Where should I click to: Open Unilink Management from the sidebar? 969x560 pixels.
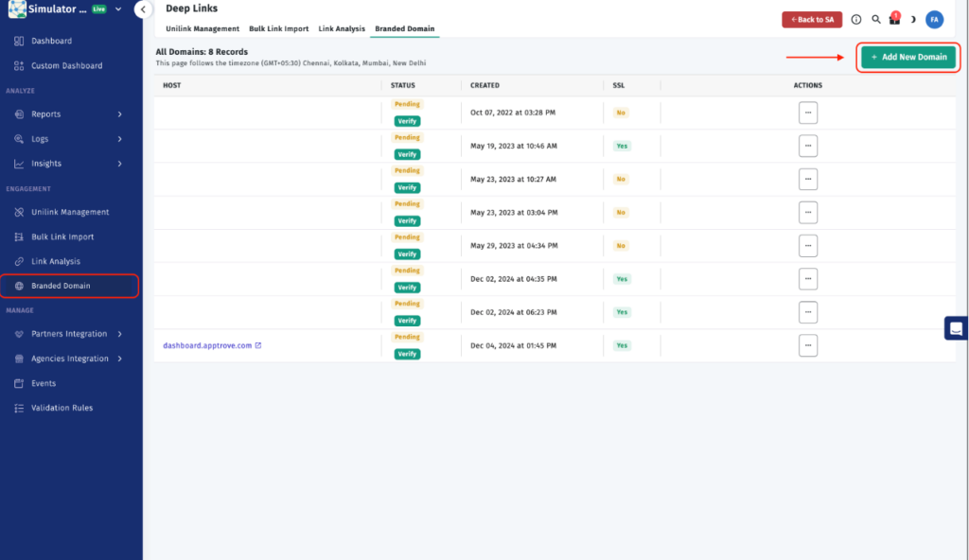coord(70,212)
